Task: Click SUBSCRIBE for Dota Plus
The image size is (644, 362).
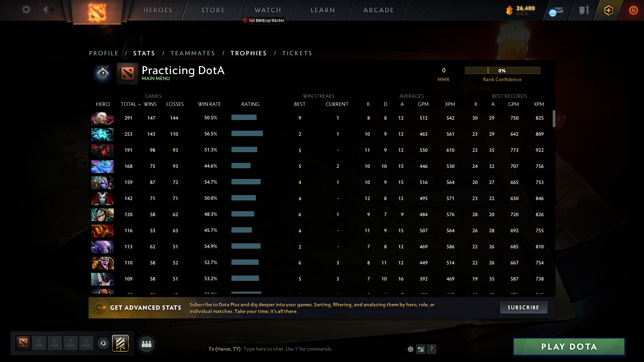Action: [524, 307]
